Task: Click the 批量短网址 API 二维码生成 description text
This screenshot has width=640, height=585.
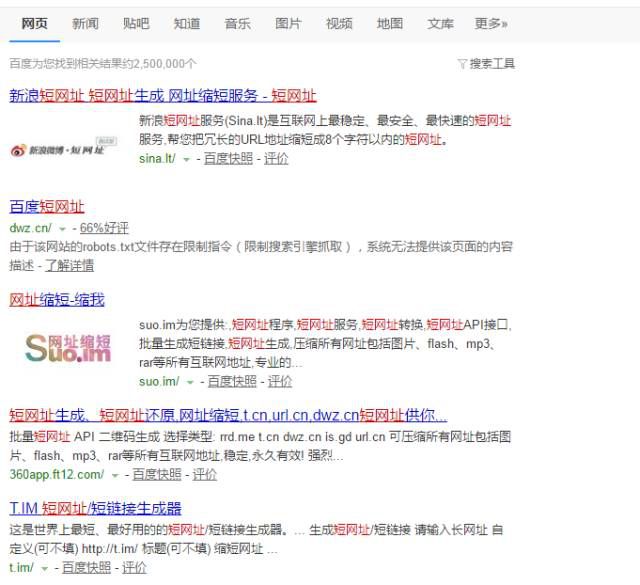Action: (x=260, y=446)
